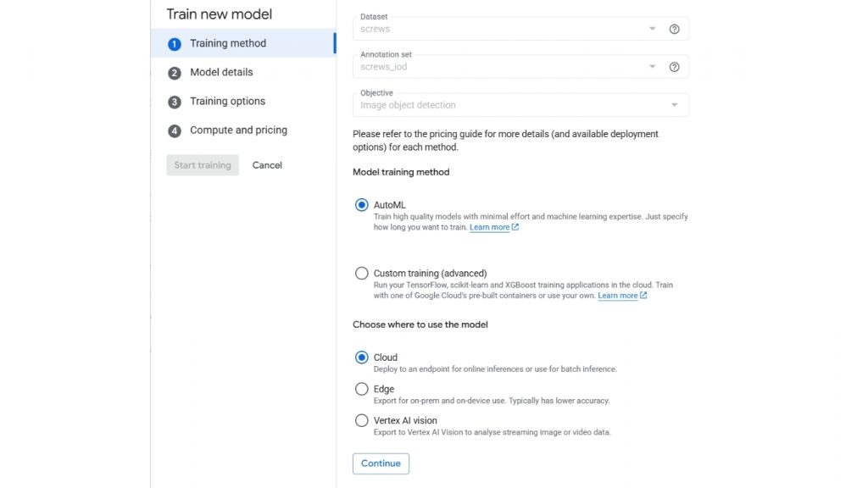Click step 4 number circle icon

click(175, 130)
